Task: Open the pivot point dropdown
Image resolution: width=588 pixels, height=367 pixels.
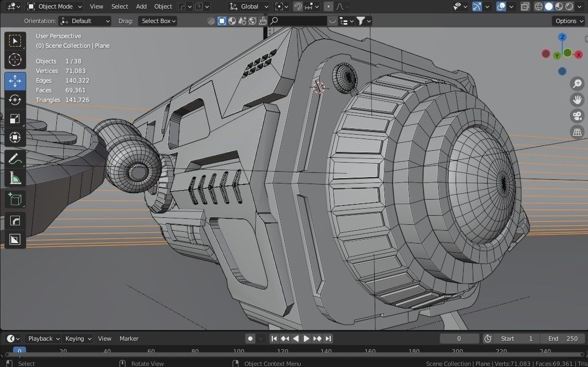Action: coord(281,6)
